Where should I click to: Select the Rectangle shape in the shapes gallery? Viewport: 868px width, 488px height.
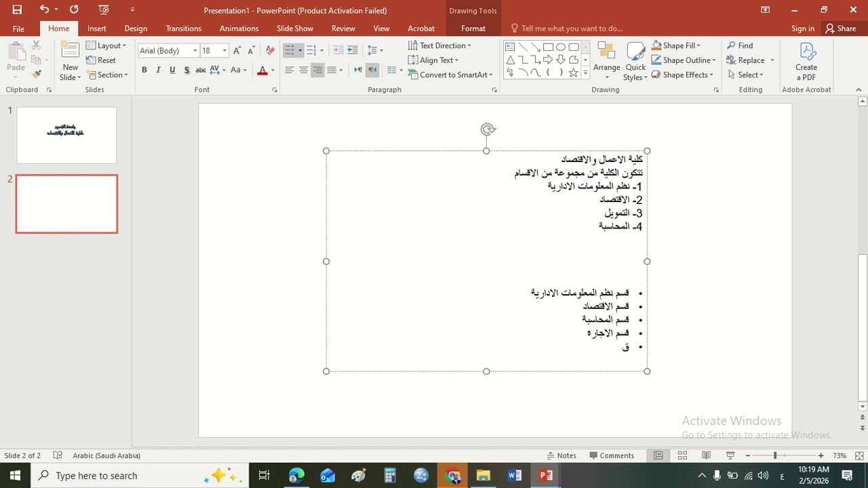click(x=548, y=47)
